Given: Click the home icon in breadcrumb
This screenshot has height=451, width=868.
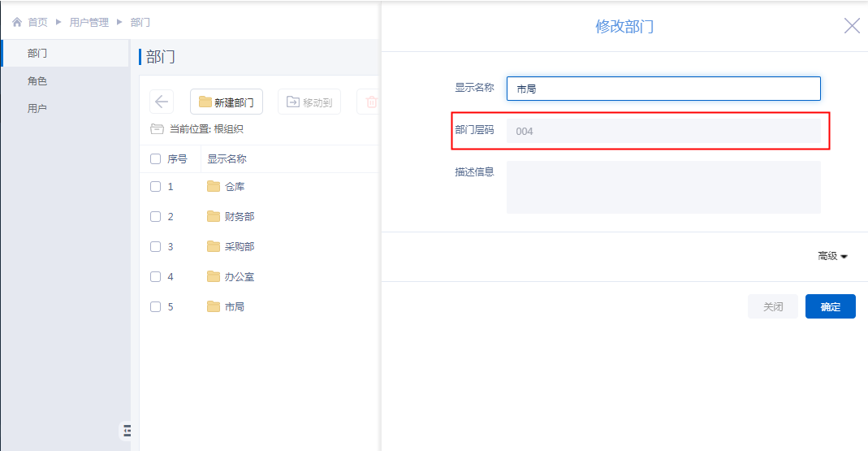Looking at the screenshot, I should pyautogui.click(x=17, y=23).
